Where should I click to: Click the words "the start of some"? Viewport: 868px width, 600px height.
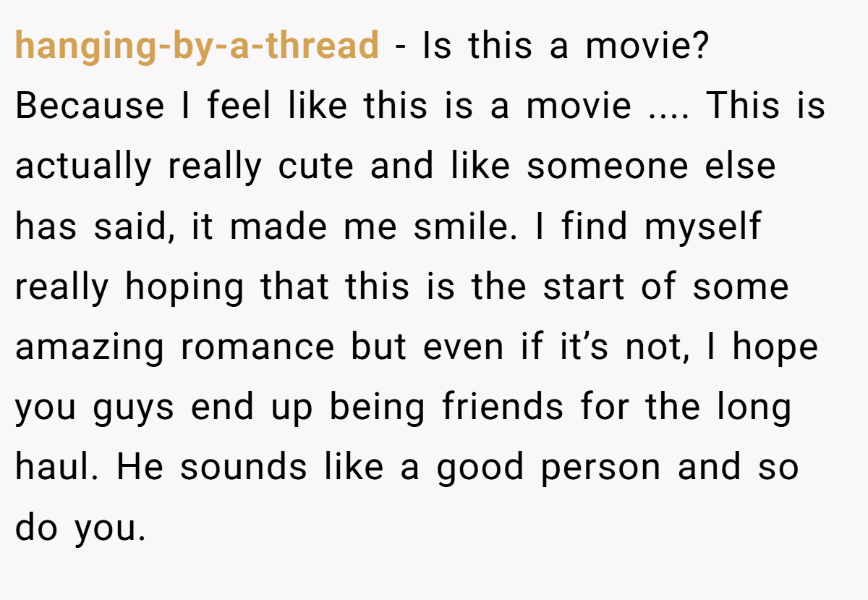630,287
